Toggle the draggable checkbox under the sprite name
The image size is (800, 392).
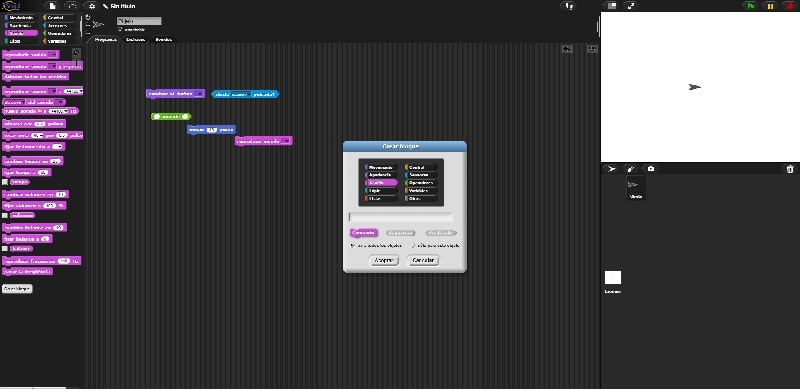[x=120, y=30]
